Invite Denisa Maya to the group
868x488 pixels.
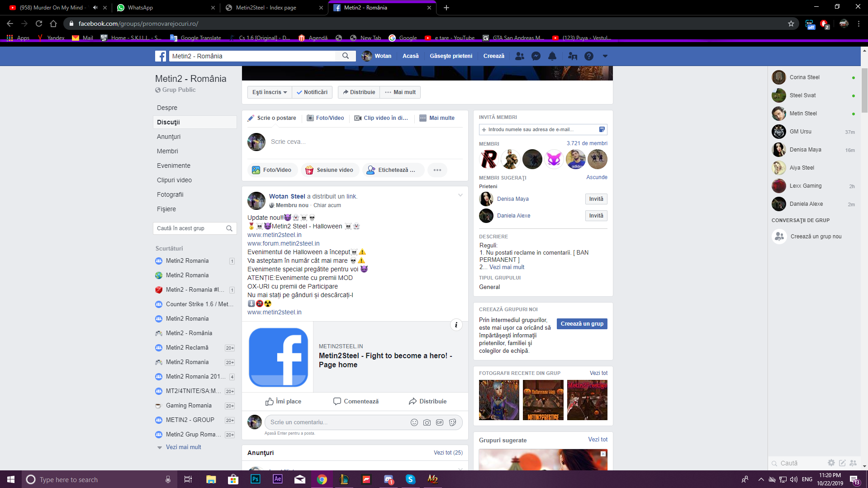[596, 199]
